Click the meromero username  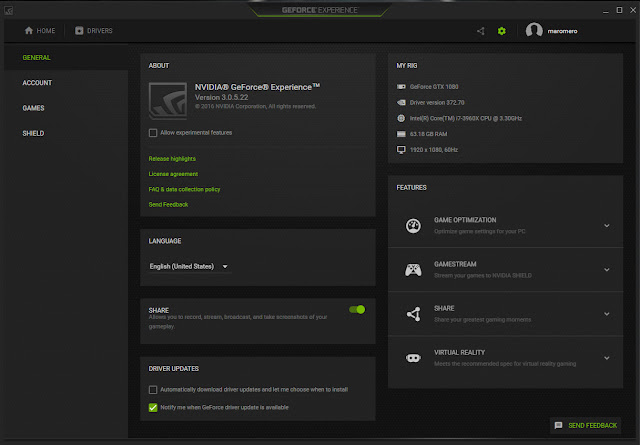562,31
